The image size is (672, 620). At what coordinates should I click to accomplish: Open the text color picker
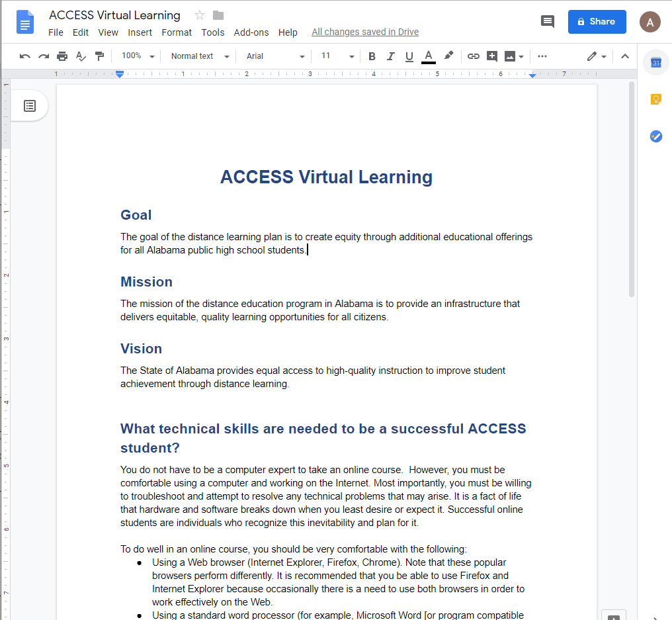click(429, 56)
